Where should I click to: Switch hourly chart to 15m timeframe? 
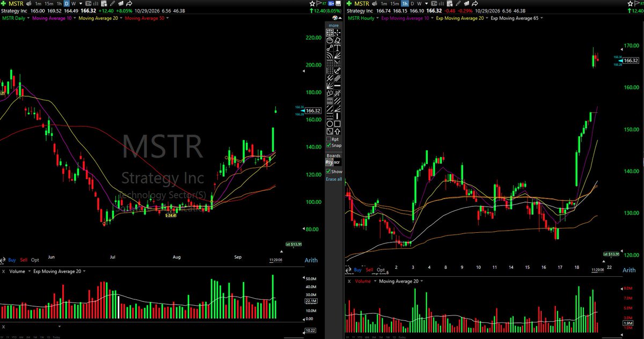[394, 4]
